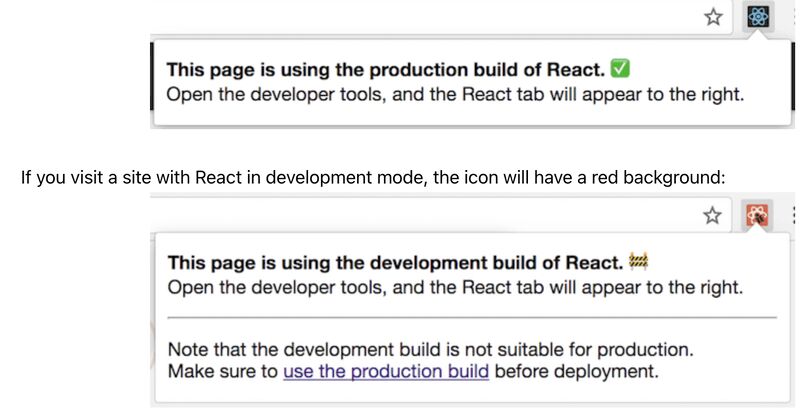Click 'Open the developer tools' line in production popup
Screen dimensions: 800x408
(455, 95)
